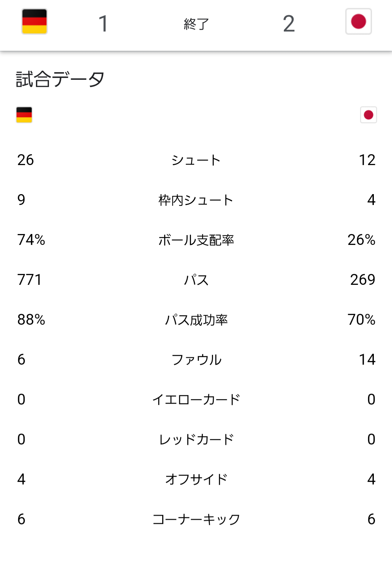Tap the small Japan flag above stats
392x562 pixels.
click(368, 115)
